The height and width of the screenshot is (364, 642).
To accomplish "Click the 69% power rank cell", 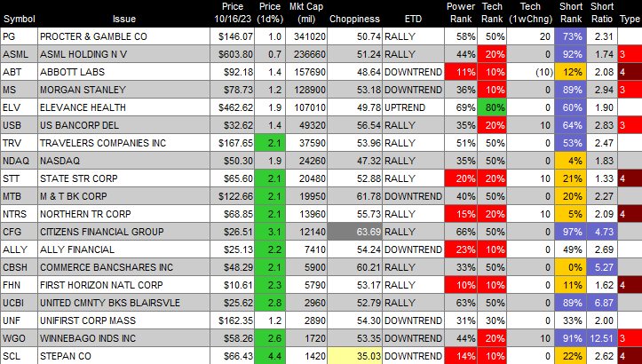I will point(461,107).
